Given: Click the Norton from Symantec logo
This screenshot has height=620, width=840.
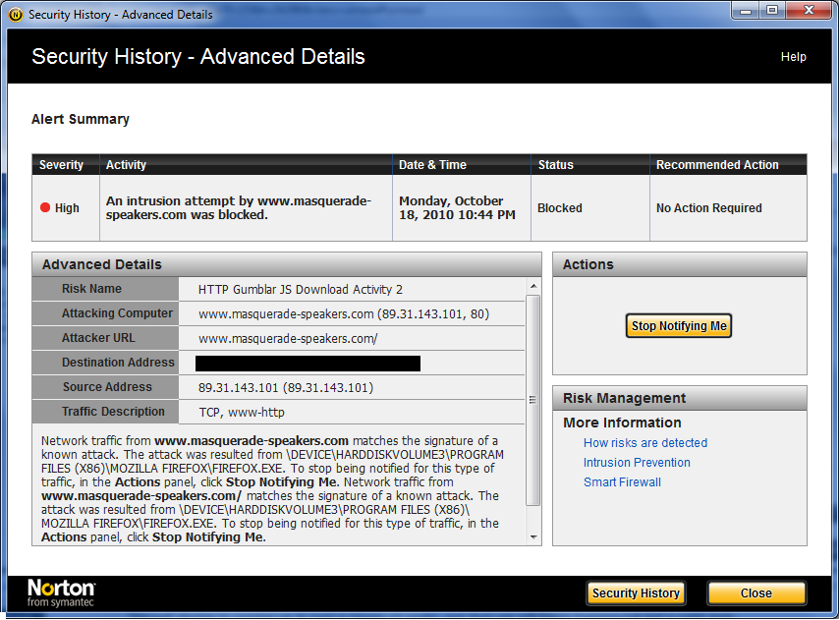Looking at the screenshot, I should 61,592.
